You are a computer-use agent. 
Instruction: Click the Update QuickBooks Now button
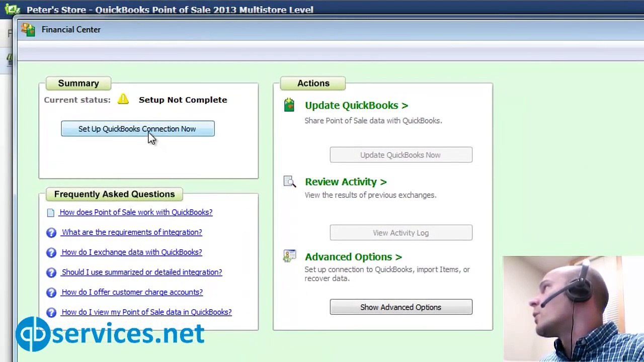(x=400, y=155)
